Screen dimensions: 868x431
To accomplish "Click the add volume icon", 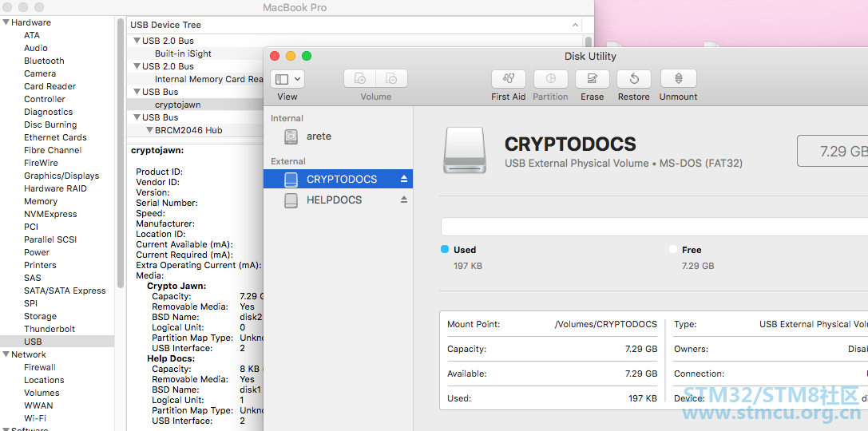I will [360, 78].
